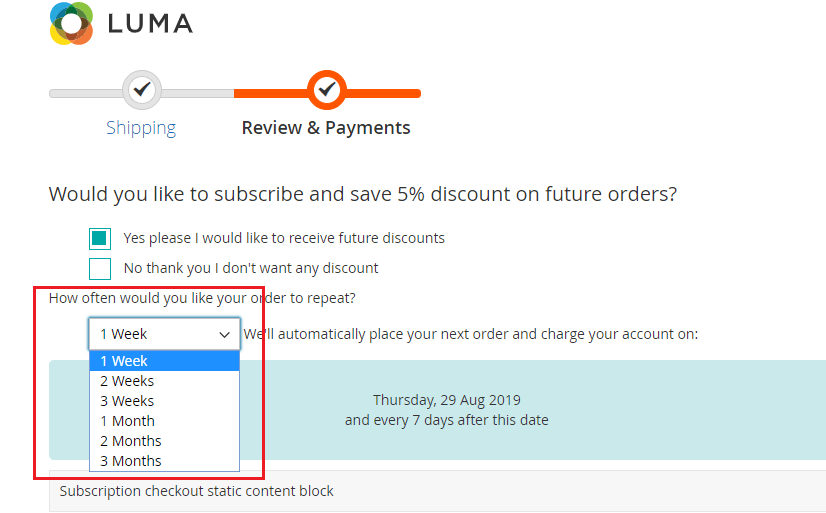Choose '2 Weeks' from the frequency list

164,381
